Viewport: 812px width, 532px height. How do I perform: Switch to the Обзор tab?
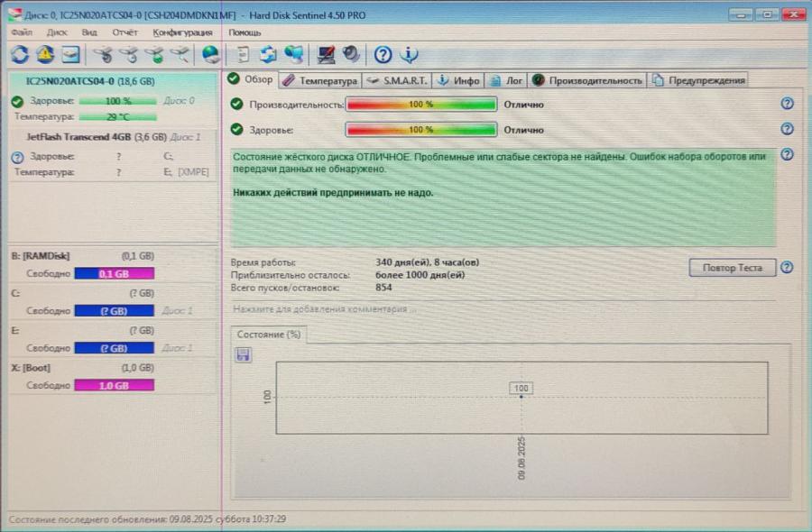(x=251, y=79)
